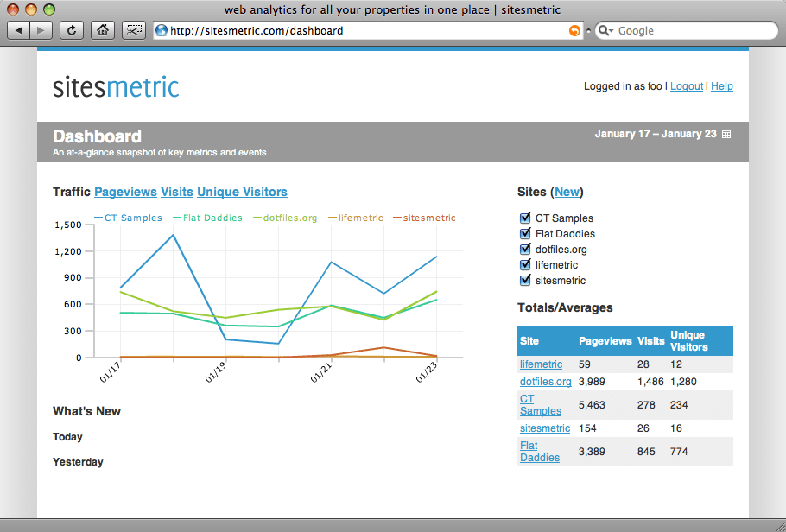Click into the Google search field
The height and width of the screenshot is (532, 786).
[694, 30]
